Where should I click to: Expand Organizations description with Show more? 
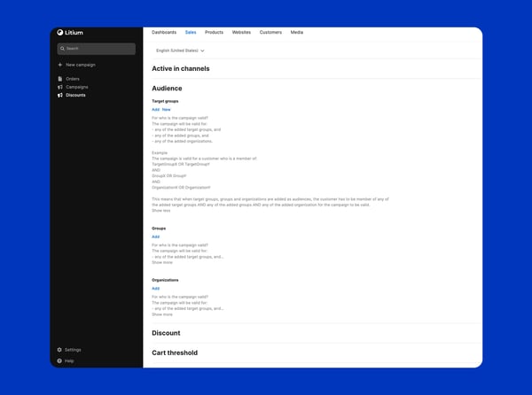tap(162, 314)
